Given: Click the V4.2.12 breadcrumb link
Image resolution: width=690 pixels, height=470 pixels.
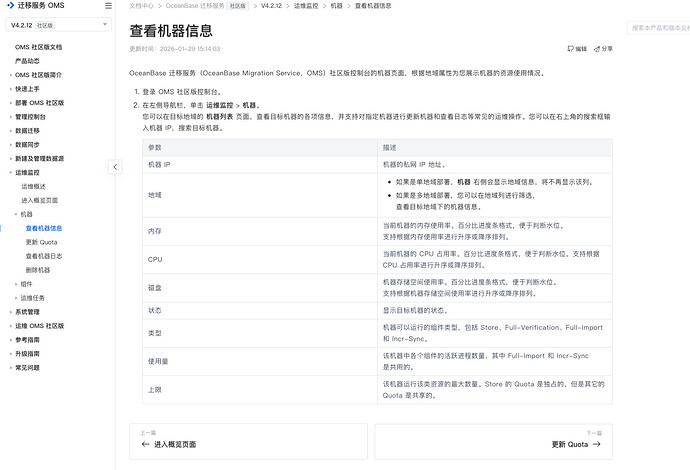Looking at the screenshot, I should pos(272,6).
